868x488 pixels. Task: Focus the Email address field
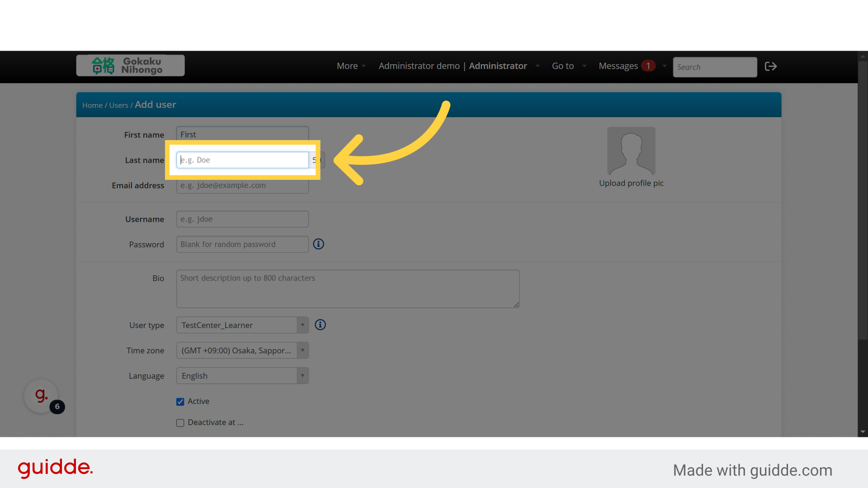coord(242,186)
